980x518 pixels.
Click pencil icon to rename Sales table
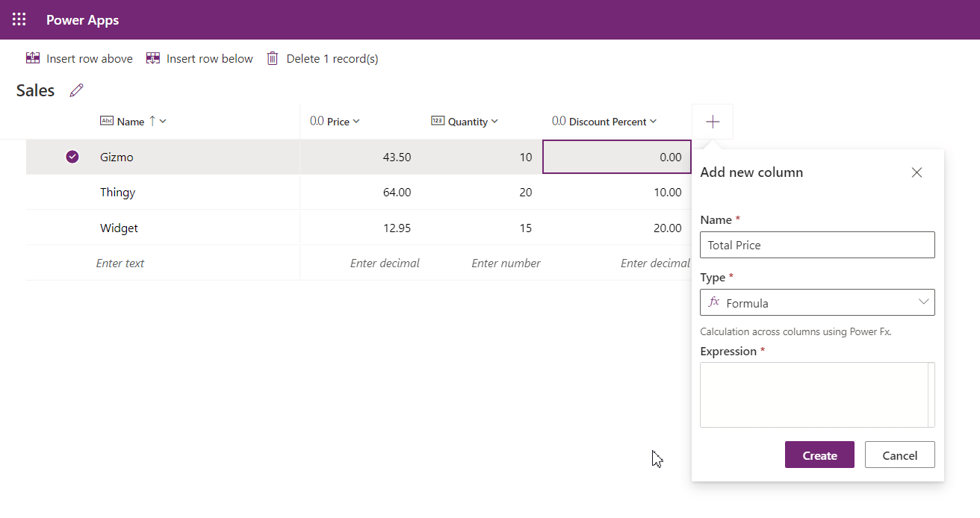76,91
